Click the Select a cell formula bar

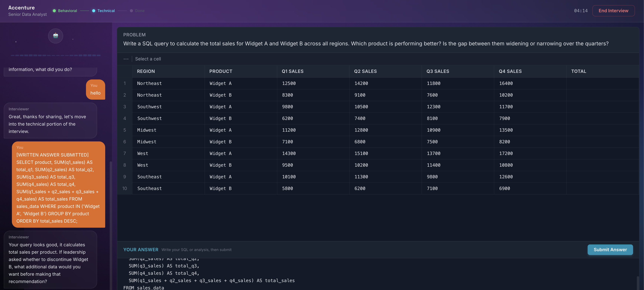tap(148, 59)
